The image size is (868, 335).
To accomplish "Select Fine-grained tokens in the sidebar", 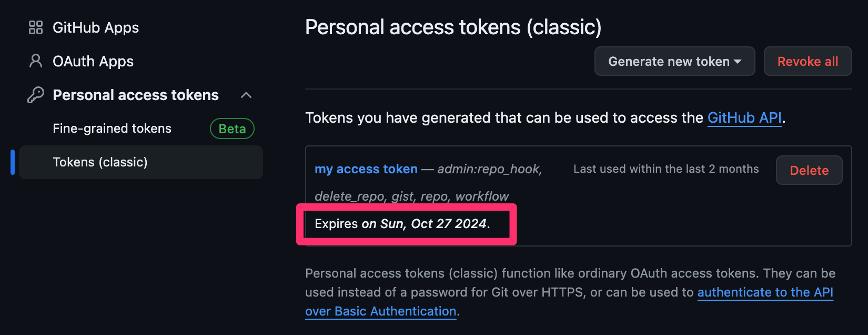I will click(x=112, y=128).
